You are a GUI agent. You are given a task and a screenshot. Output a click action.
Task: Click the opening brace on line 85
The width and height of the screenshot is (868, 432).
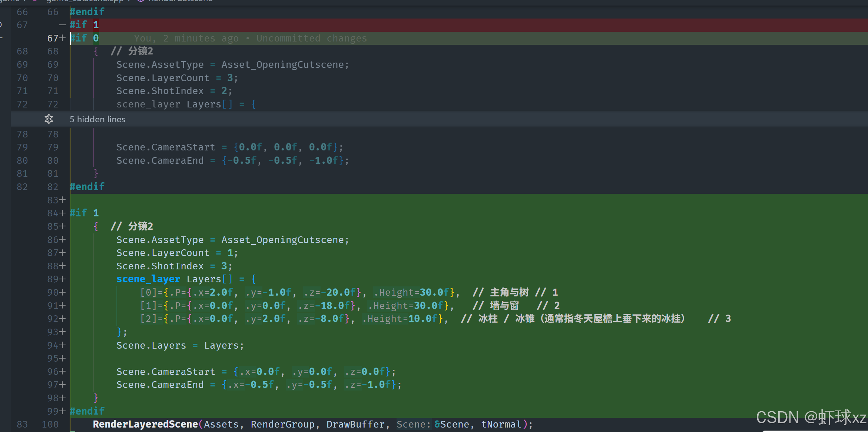96,226
